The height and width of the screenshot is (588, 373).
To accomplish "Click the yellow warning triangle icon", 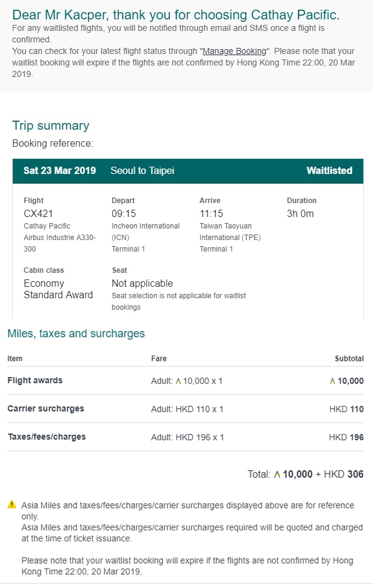I will pos(12,504).
